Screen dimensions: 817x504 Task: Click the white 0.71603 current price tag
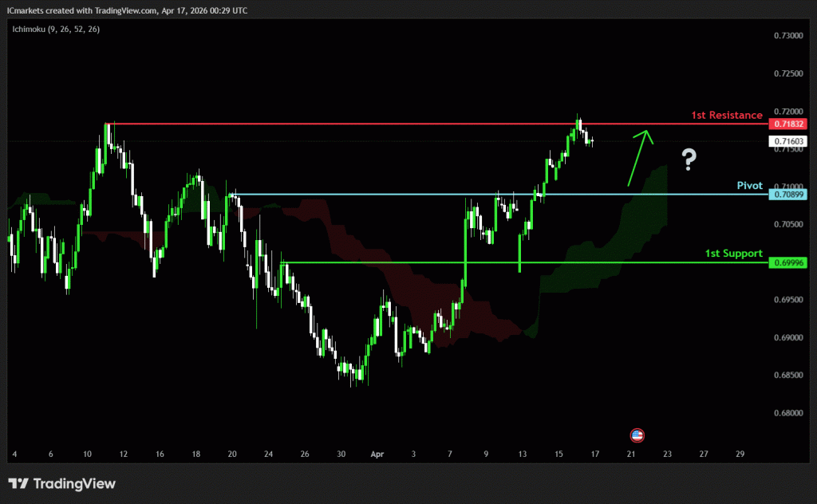(x=788, y=141)
